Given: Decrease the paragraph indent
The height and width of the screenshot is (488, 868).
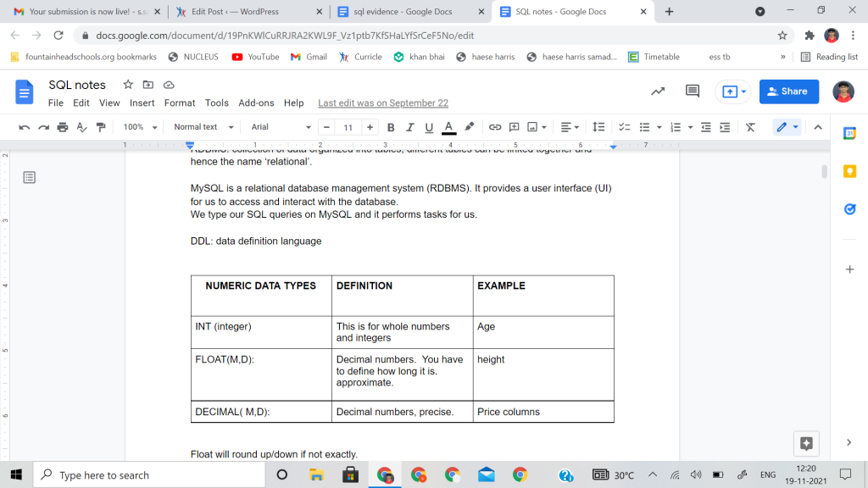Looking at the screenshot, I should click(x=706, y=127).
